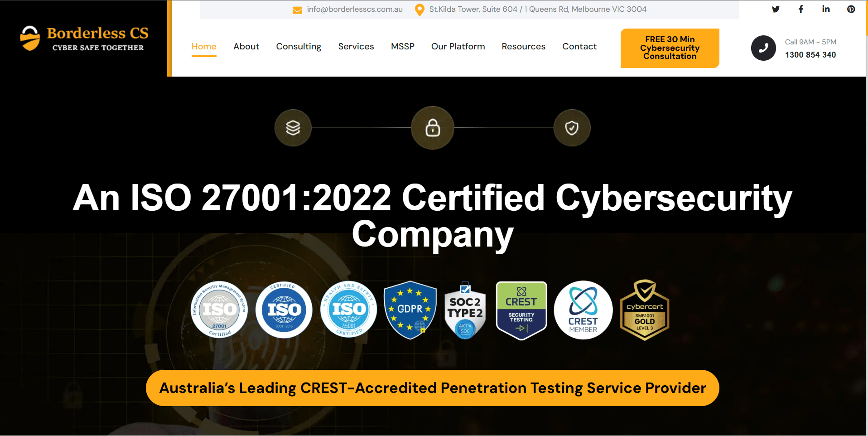Open the Twitter social link
868x436 pixels.
(776, 9)
